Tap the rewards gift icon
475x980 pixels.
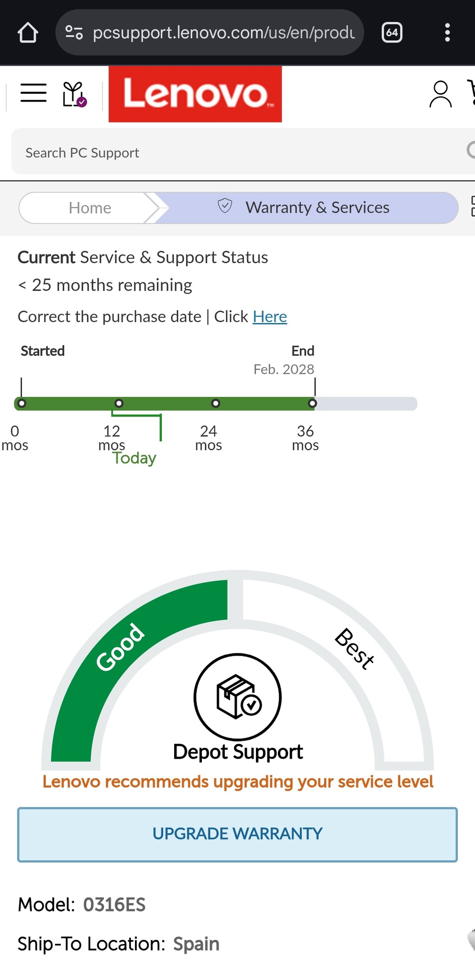(74, 94)
